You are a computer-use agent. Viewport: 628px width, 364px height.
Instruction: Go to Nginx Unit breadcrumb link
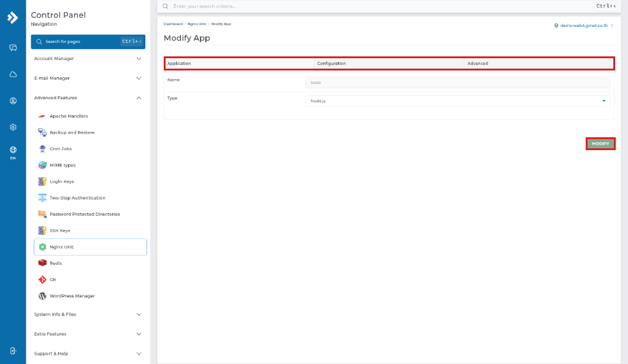click(197, 24)
